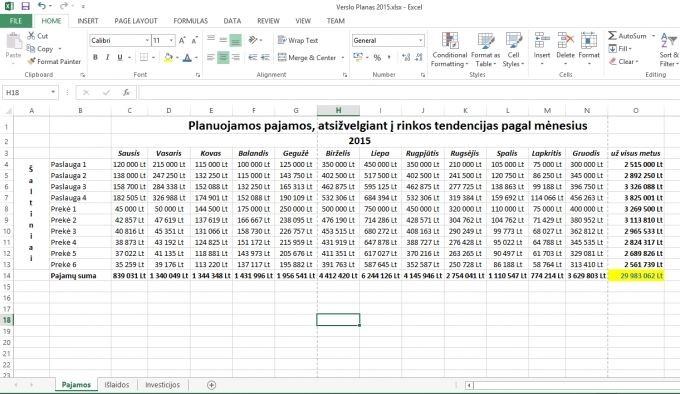Viewport: 680px width, 394px height.
Task: Switch to the PAGE LAYOUT tab
Action: point(136,21)
